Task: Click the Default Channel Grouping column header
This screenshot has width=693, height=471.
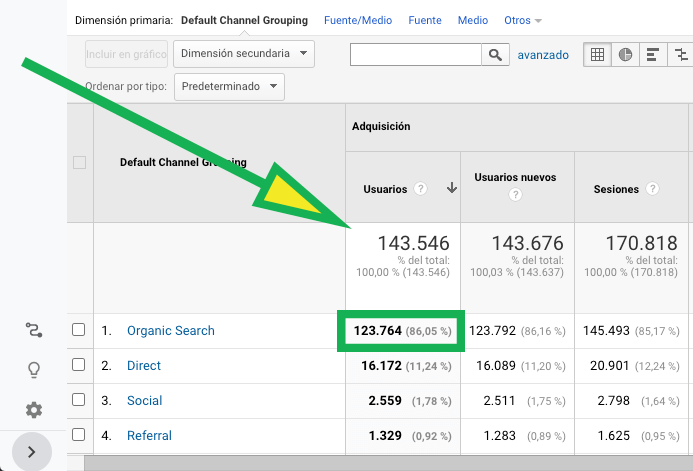Action: coord(183,162)
